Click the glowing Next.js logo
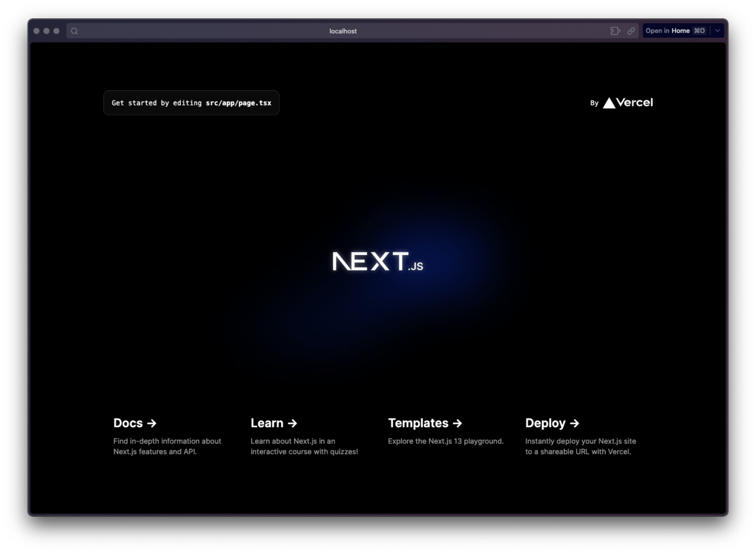The height and width of the screenshot is (553, 756). [x=377, y=261]
